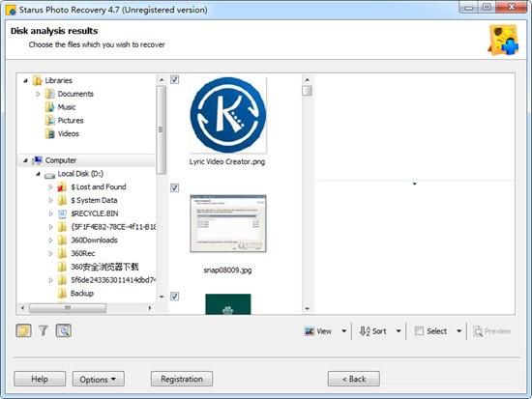Open the View dropdown arrow

click(344, 330)
